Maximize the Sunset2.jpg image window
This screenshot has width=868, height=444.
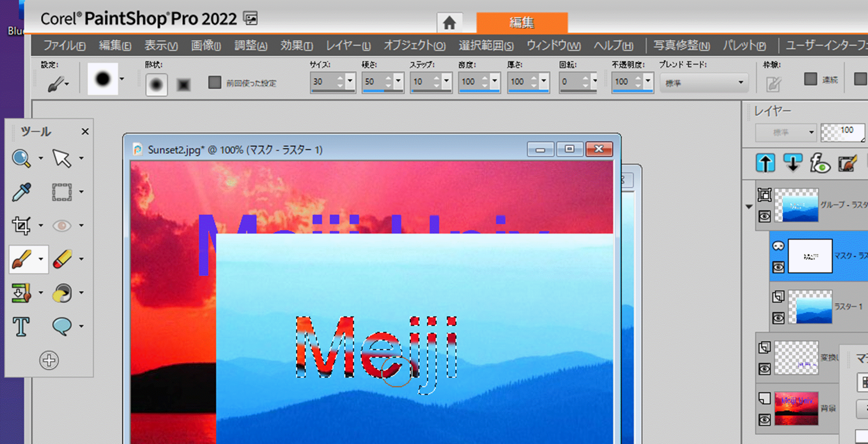click(x=569, y=149)
